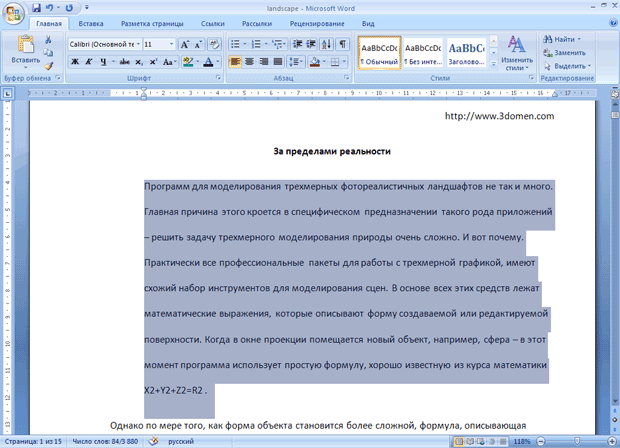
Task: Click the Заменить button
Action: [x=565, y=53]
